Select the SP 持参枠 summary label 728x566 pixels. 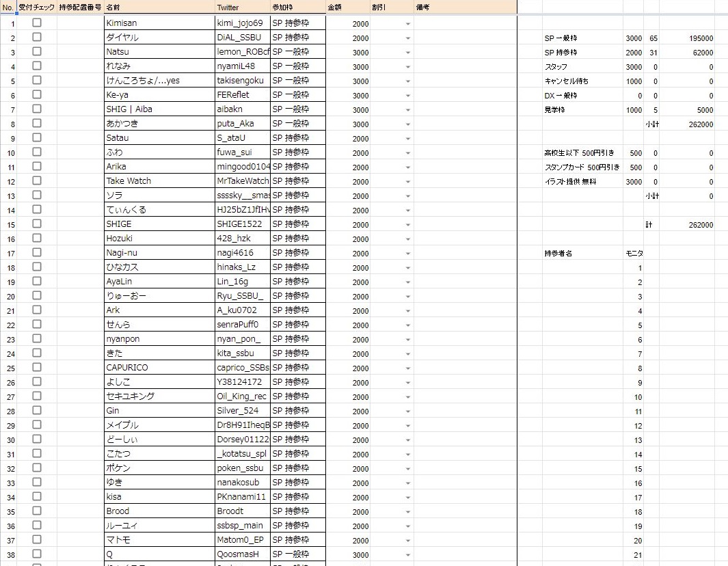(x=561, y=53)
